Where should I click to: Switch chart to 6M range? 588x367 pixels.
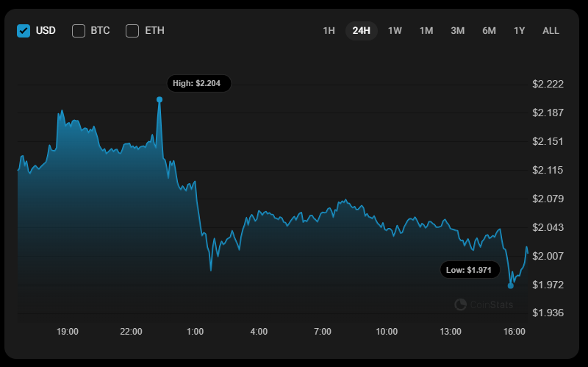point(489,31)
